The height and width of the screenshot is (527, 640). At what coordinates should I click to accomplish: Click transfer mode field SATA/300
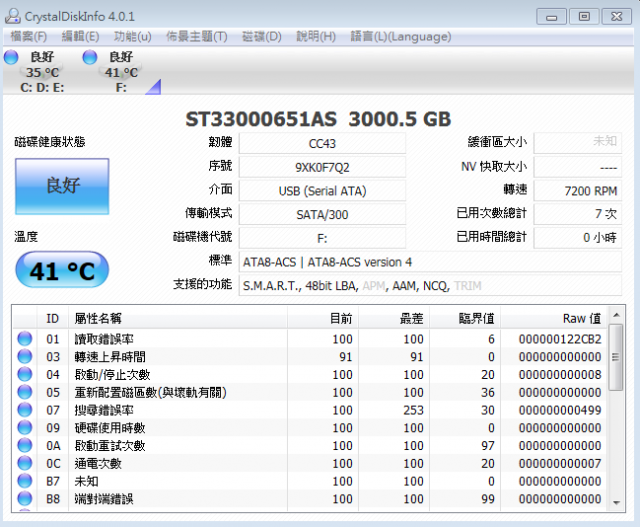[322, 215]
